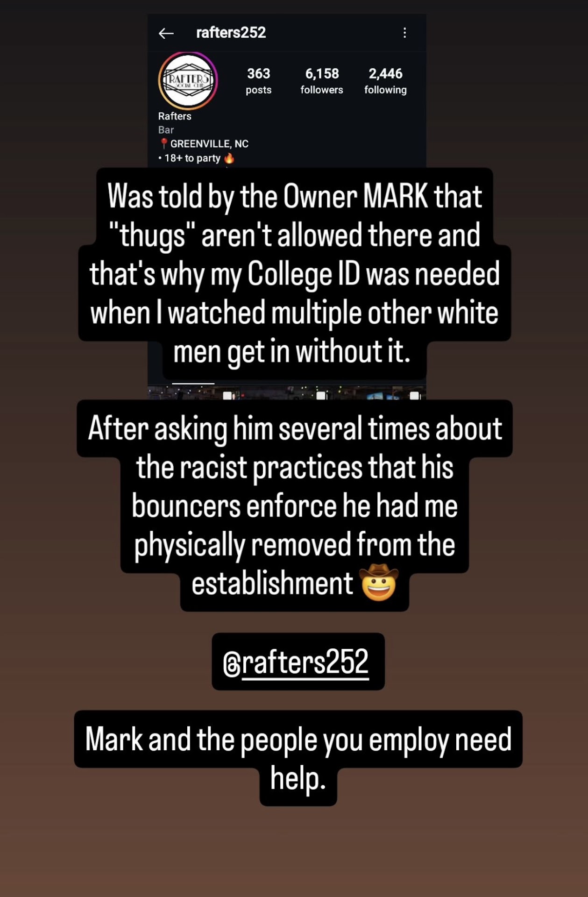Tap the Rafters display name
The width and height of the screenshot is (588, 897).
pos(175,116)
